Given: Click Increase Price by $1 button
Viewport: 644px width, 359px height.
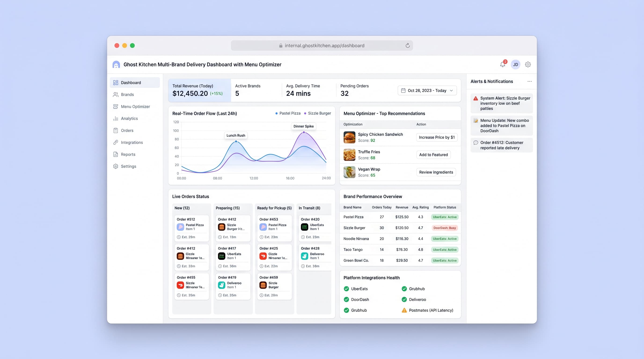Looking at the screenshot, I should (437, 137).
